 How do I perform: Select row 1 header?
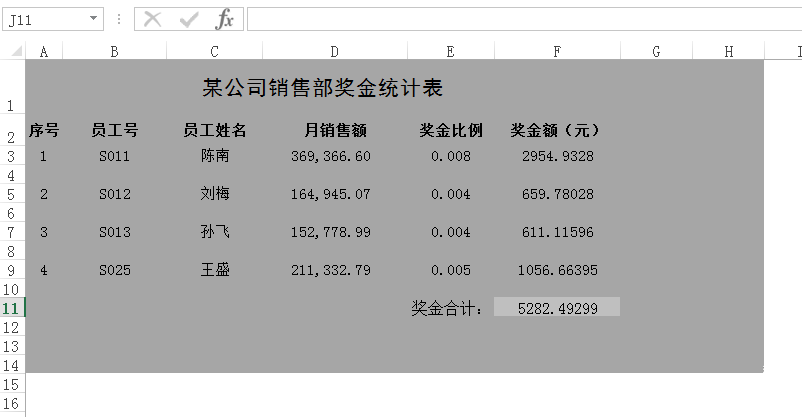tap(12, 87)
